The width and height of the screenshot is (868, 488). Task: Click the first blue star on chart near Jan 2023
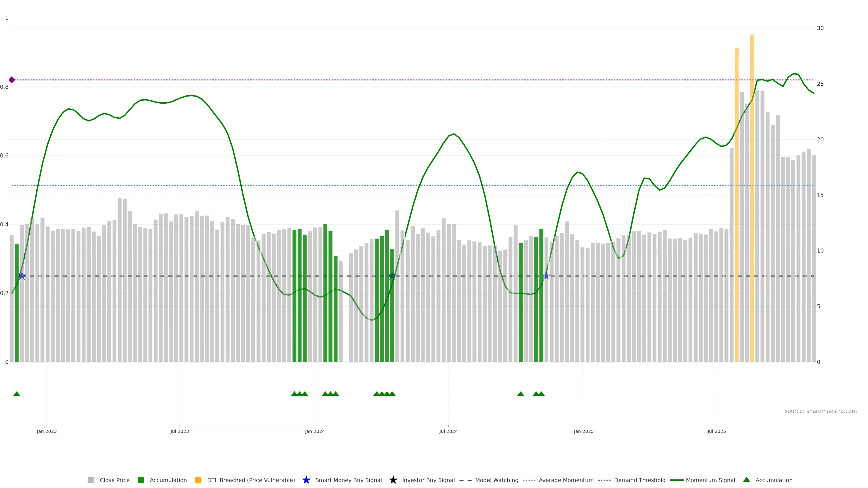tap(22, 276)
